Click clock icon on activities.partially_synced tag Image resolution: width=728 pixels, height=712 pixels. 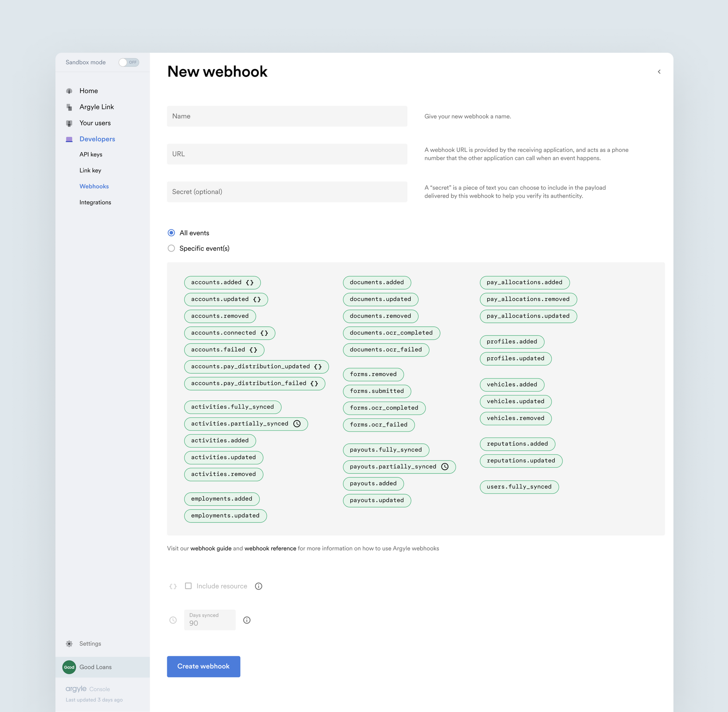click(297, 424)
